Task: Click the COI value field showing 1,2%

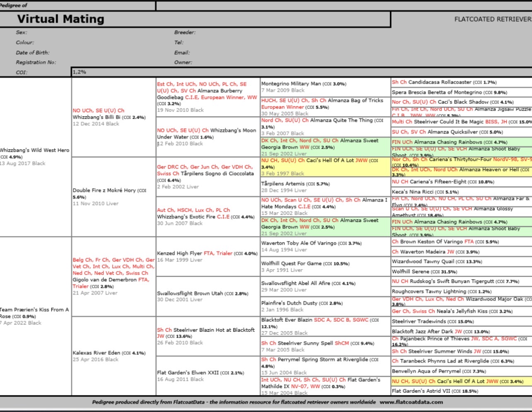Action: pos(79,72)
